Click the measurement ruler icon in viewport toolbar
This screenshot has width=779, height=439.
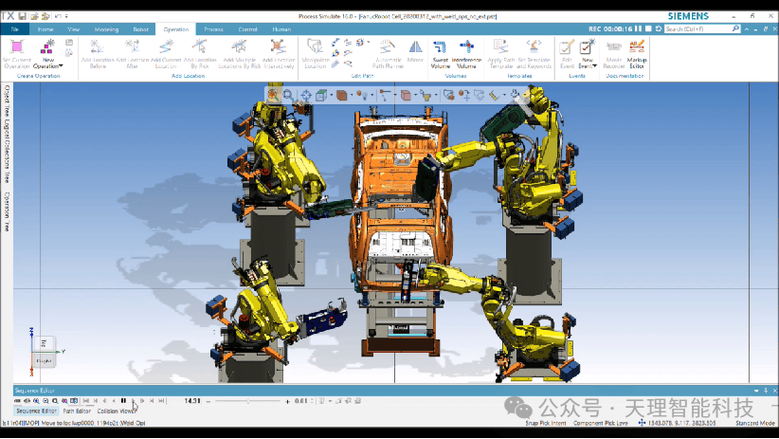pos(494,95)
